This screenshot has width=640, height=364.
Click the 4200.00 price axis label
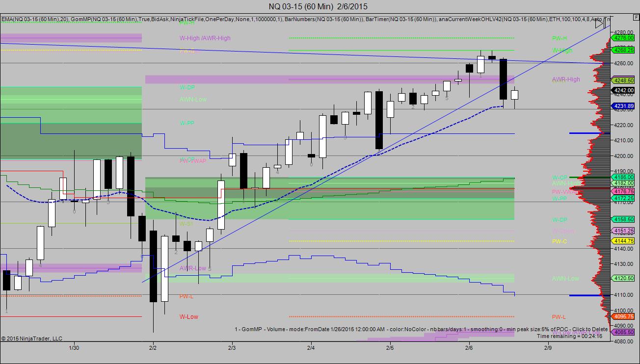click(x=623, y=156)
